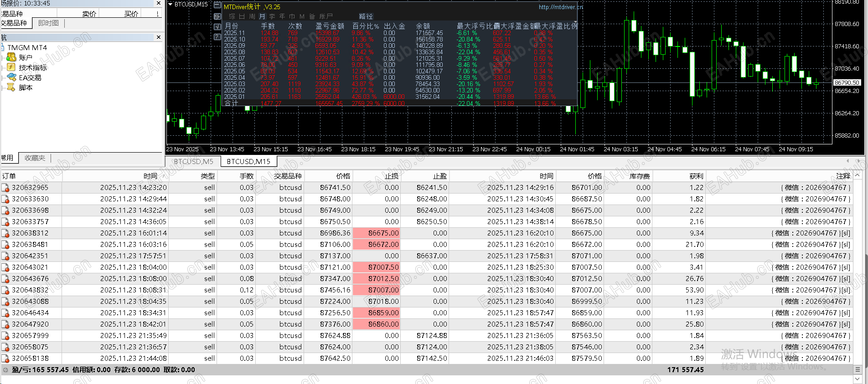The image size is (868, 384).
Task: Switch to the 收藏夹 favorites tab
Action: 35,158
